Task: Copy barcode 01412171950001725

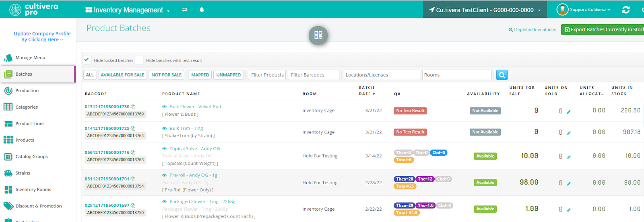Action: 133,128
